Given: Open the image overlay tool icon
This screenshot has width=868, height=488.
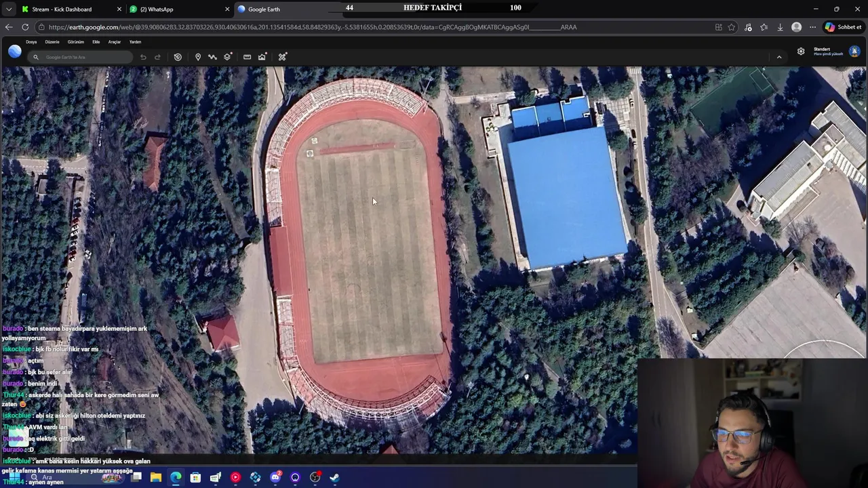Looking at the screenshot, I should pyautogui.click(x=262, y=57).
